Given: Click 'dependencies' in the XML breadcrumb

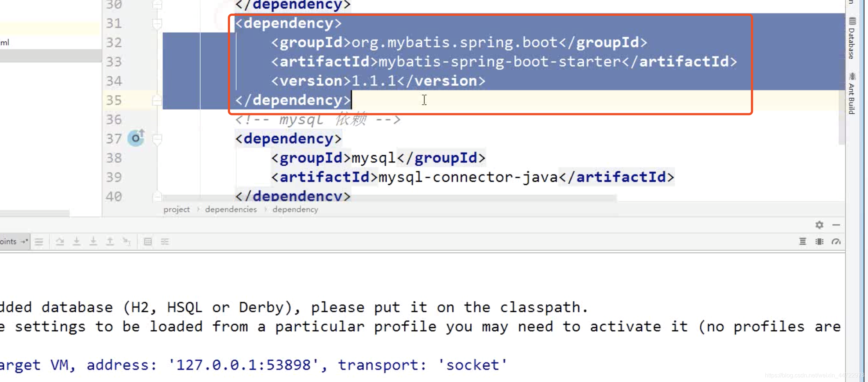Looking at the screenshot, I should tap(231, 209).
